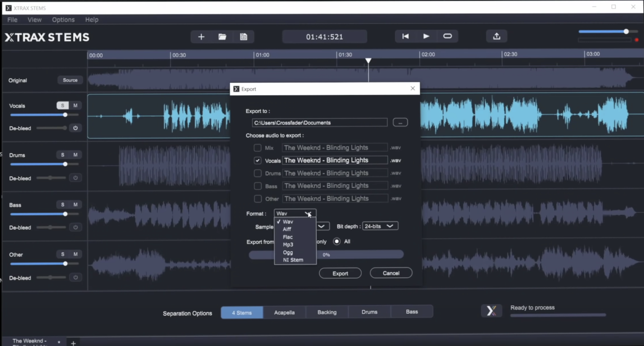Click the XTRAX logo near Ready to process
Viewport: 644px width, 346px height.
(x=491, y=311)
